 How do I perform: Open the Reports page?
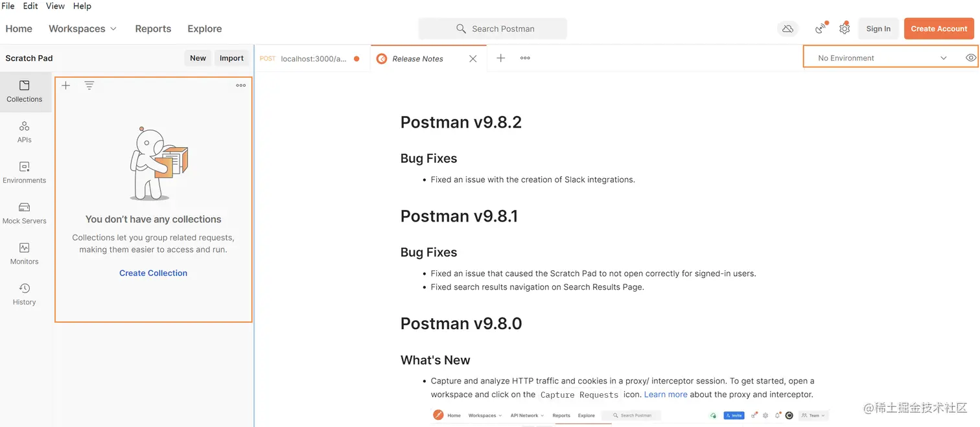[153, 29]
